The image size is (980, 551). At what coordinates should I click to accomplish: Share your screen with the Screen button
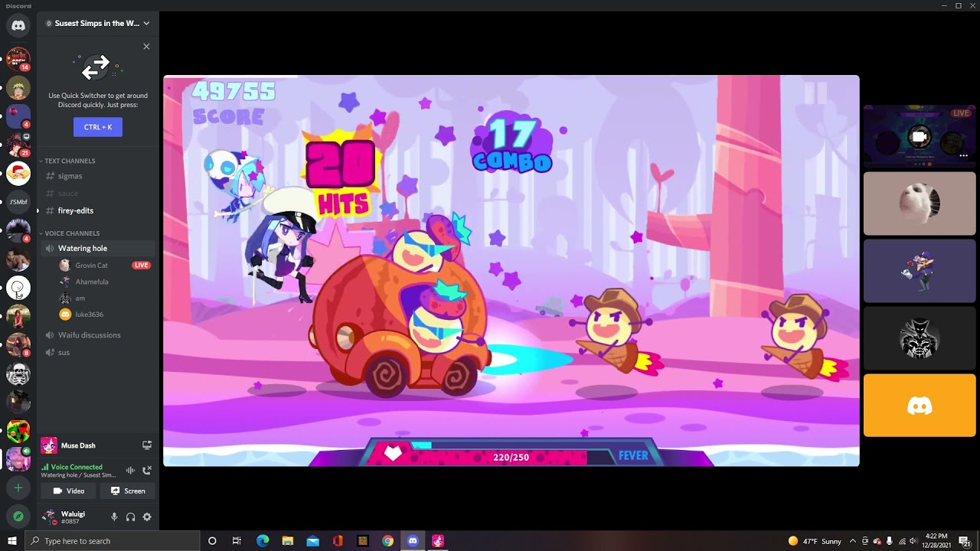pyautogui.click(x=128, y=491)
